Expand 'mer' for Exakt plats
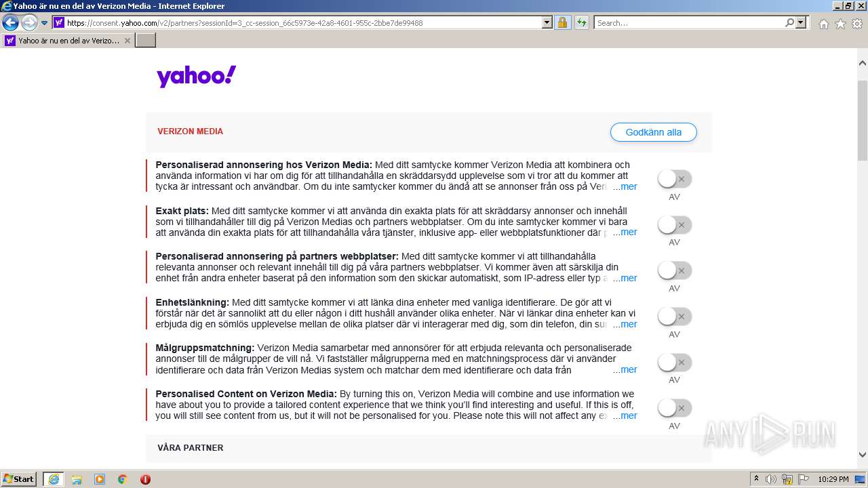The width and height of the screenshot is (868, 488). [629, 232]
